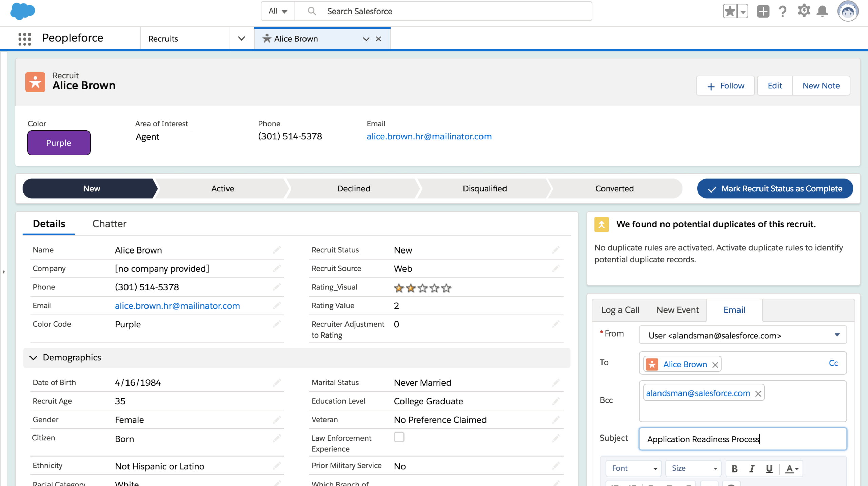Screen dimensions: 868x486
Task: Click Mark Recruit Status as Complete
Action: coord(775,189)
